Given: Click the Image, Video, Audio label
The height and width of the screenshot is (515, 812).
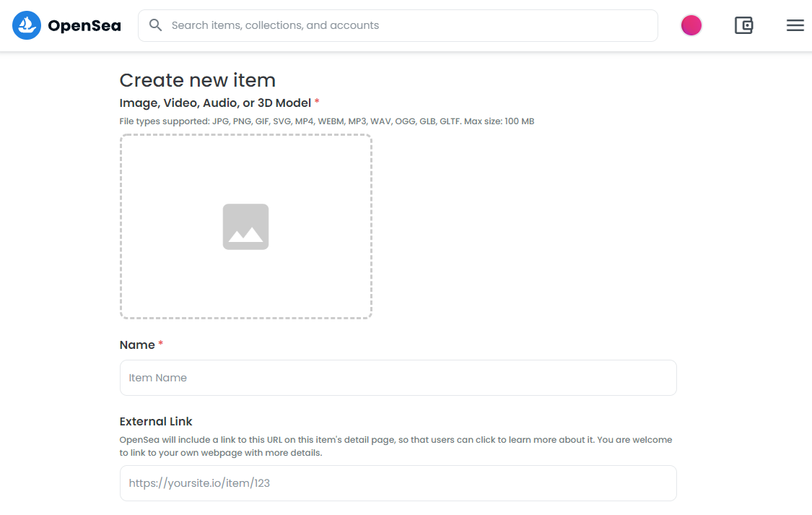Looking at the screenshot, I should (215, 103).
